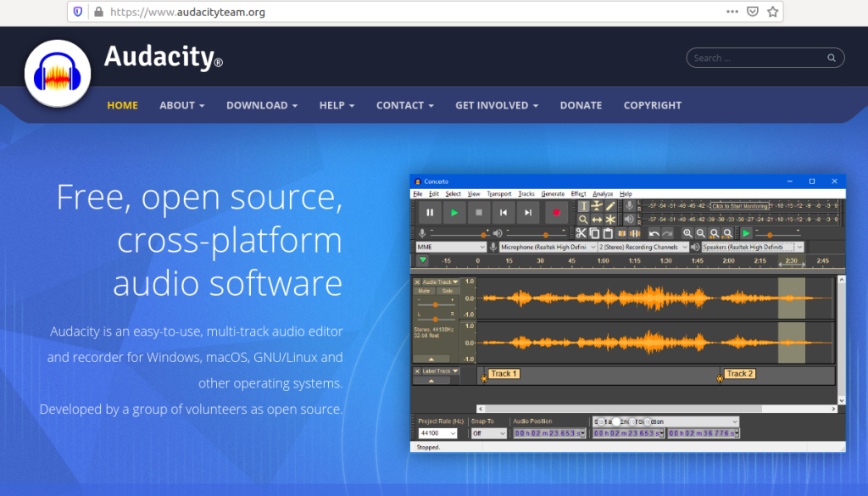Open the Label Track name dropdown

[441, 371]
